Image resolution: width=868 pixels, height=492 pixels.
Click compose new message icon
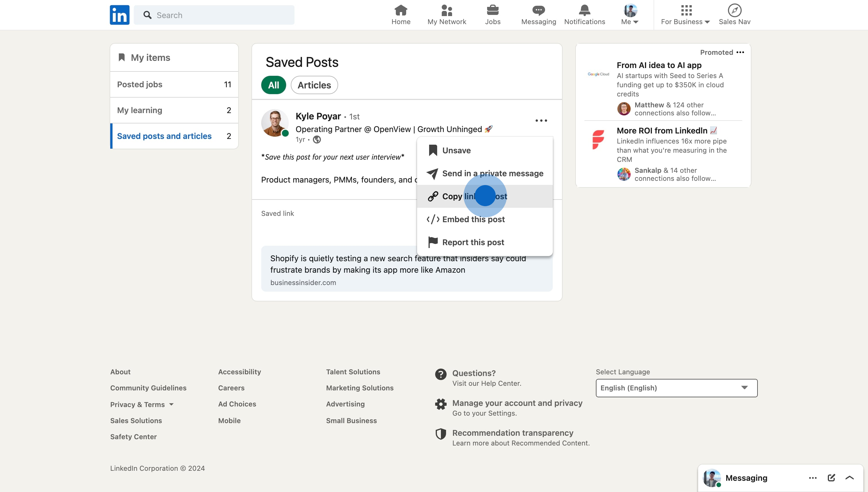[831, 477]
